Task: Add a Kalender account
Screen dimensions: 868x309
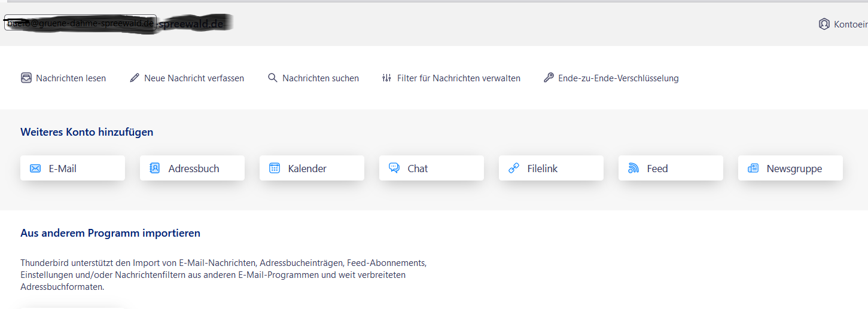Action: pyautogui.click(x=312, y=168)
